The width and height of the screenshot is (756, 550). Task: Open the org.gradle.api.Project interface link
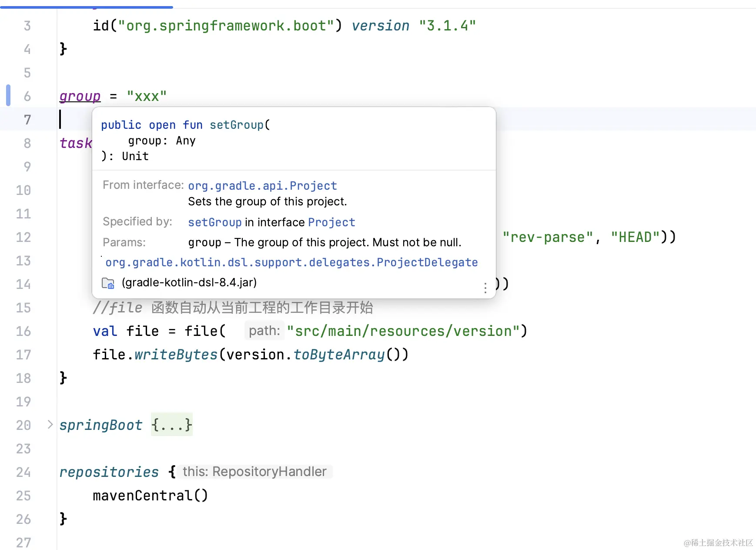click(262, 186)
